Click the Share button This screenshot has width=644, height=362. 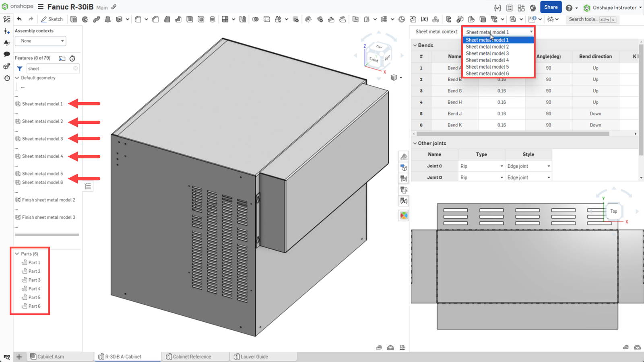[551, 7]
